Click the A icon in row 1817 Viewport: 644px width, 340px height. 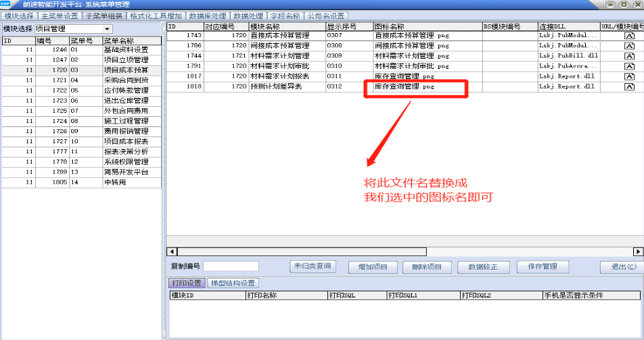coord(628,76)
